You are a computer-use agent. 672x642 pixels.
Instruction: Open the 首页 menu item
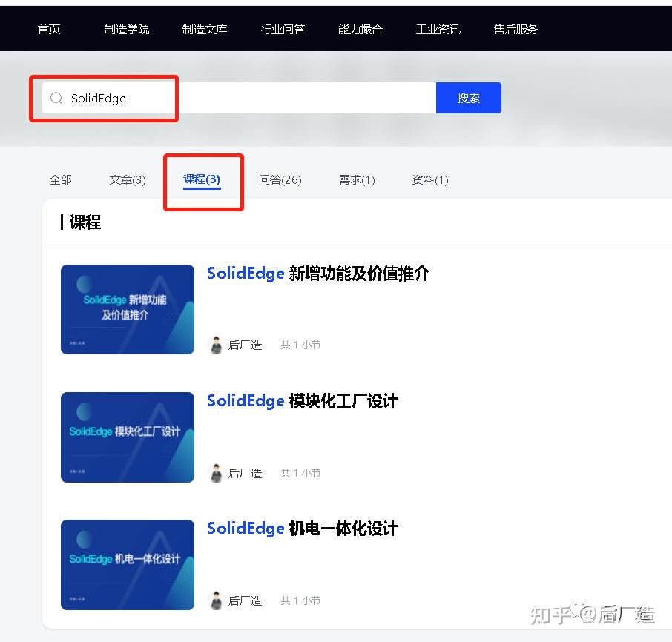click(x=48, y=29)
